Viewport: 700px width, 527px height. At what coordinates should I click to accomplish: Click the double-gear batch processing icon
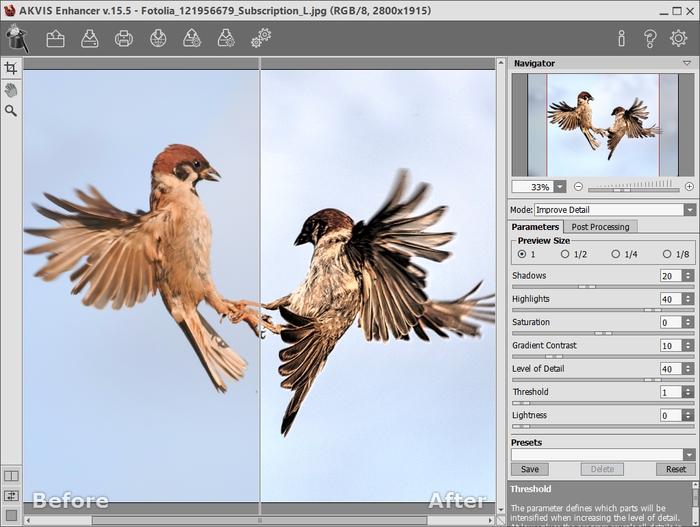260,39
